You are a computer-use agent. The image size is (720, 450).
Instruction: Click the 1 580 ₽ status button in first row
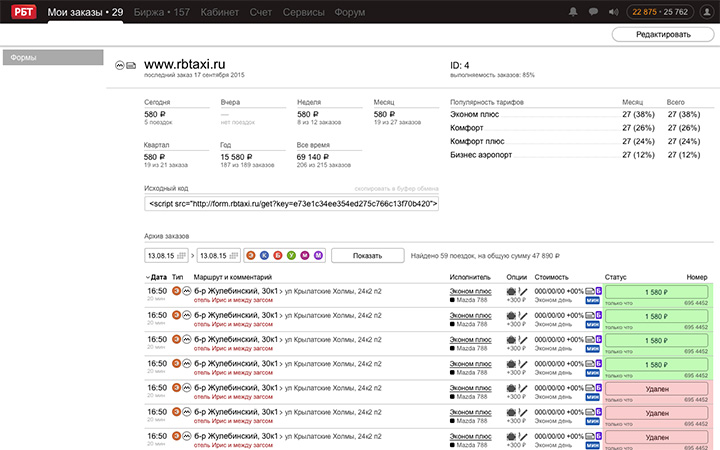click(x=657, y=292)
